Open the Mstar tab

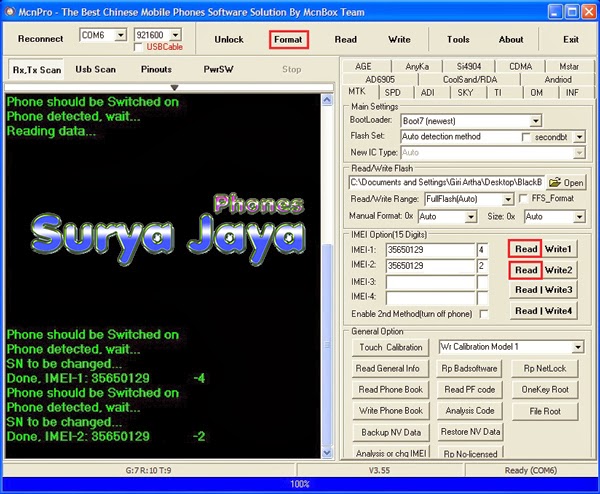(x=569, y=67)
